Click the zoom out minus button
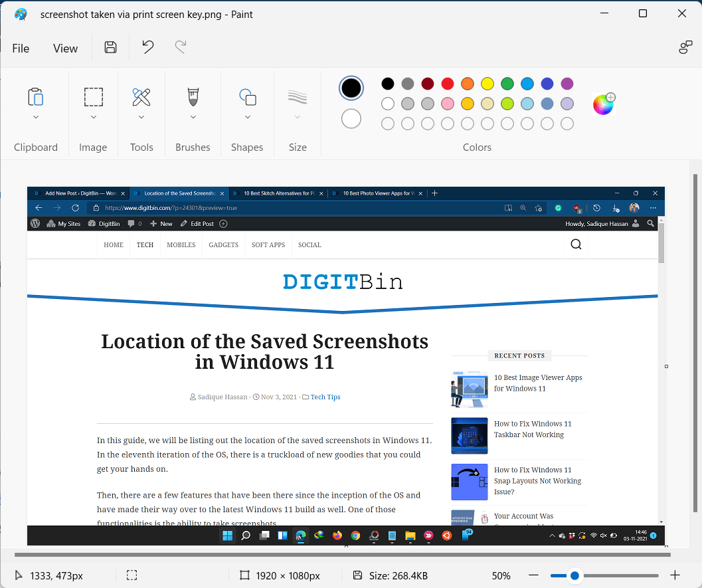 [533, 575]
